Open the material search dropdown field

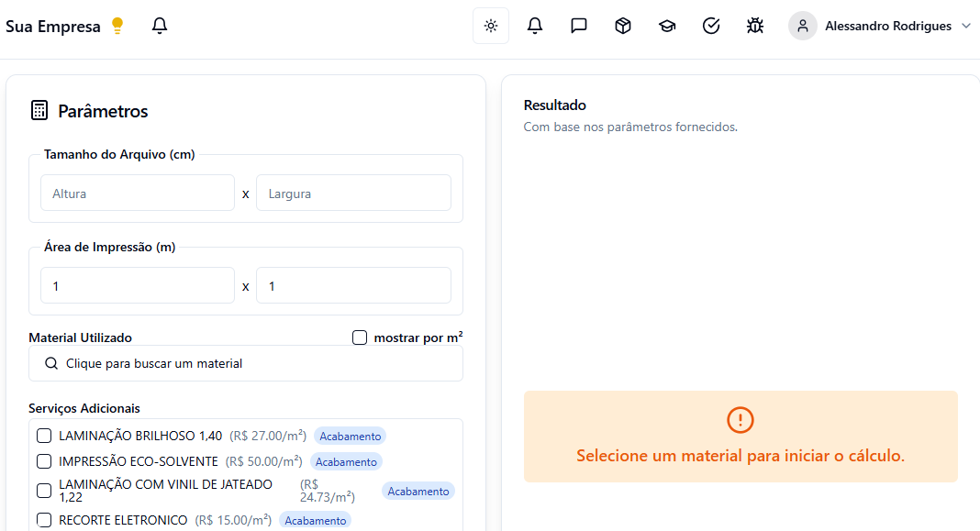coord(246,363)
